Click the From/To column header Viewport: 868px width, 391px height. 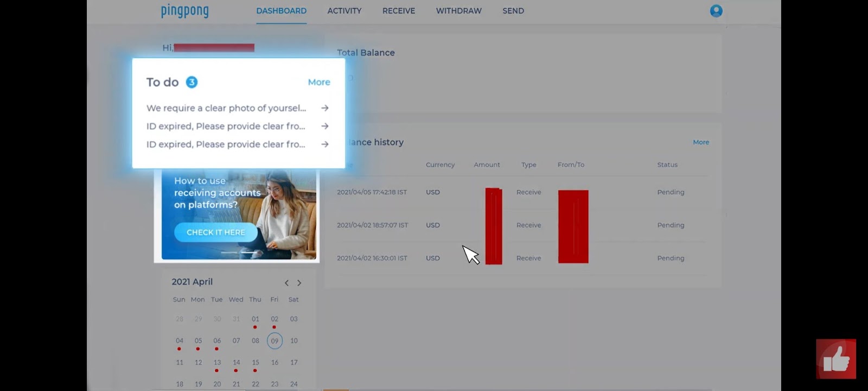[x=571, y=165]
